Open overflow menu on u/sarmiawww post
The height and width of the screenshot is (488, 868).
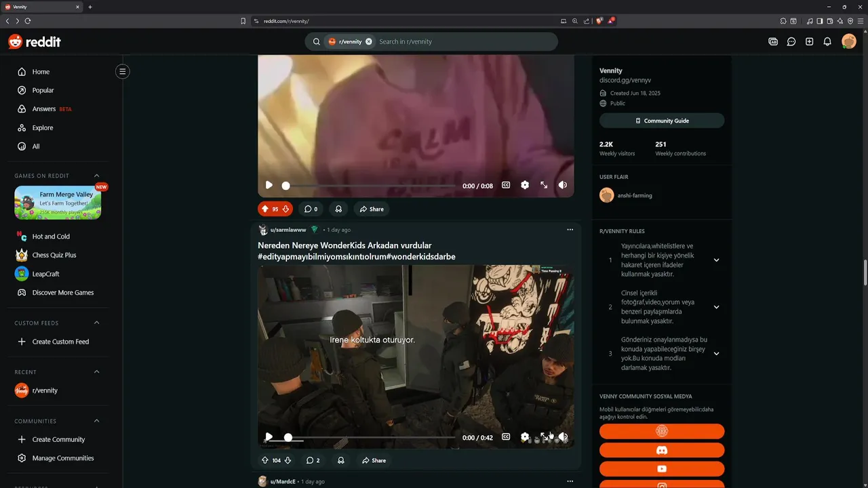(x=570, y=230)
